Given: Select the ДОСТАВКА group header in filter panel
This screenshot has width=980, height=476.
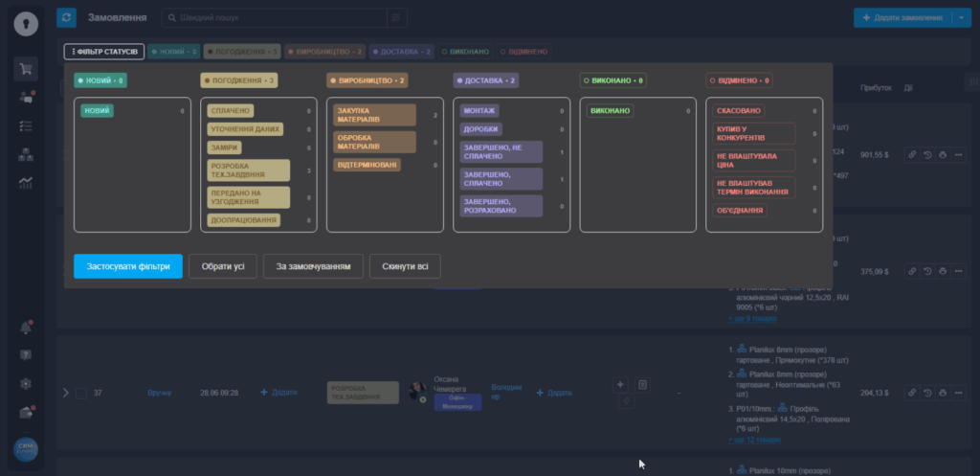Looking at the screenshot, I should pyautogui.click(x=487, y=80).
